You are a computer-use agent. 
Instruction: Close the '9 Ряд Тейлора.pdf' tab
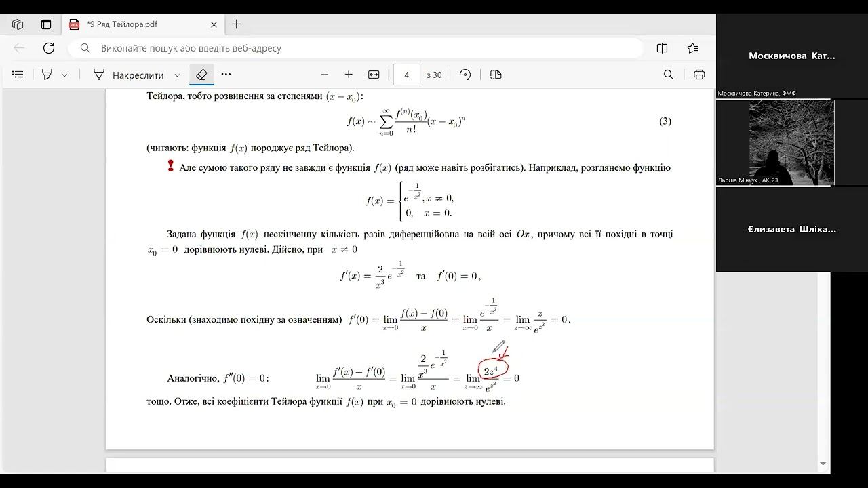pos(214,24)
